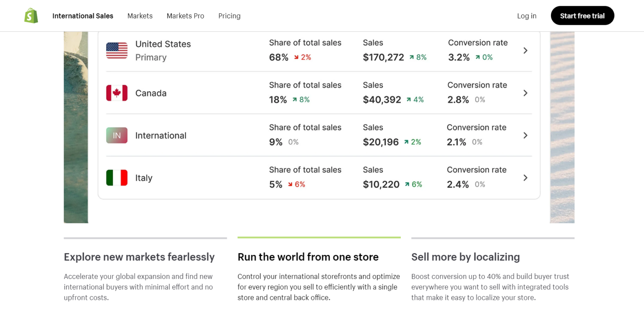Viewport: 644px width, 317px height.
Task: Open details for the Italy market row
Action: [x=525, y=177]
